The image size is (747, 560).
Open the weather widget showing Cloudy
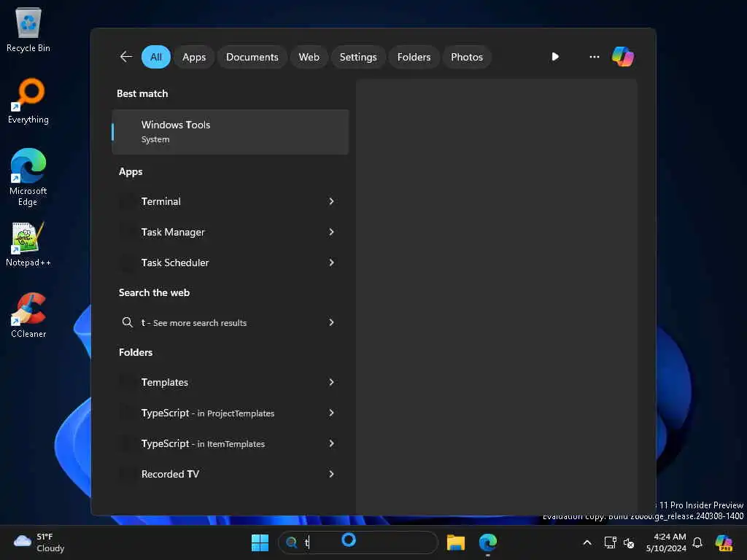[x=39, y=542]
